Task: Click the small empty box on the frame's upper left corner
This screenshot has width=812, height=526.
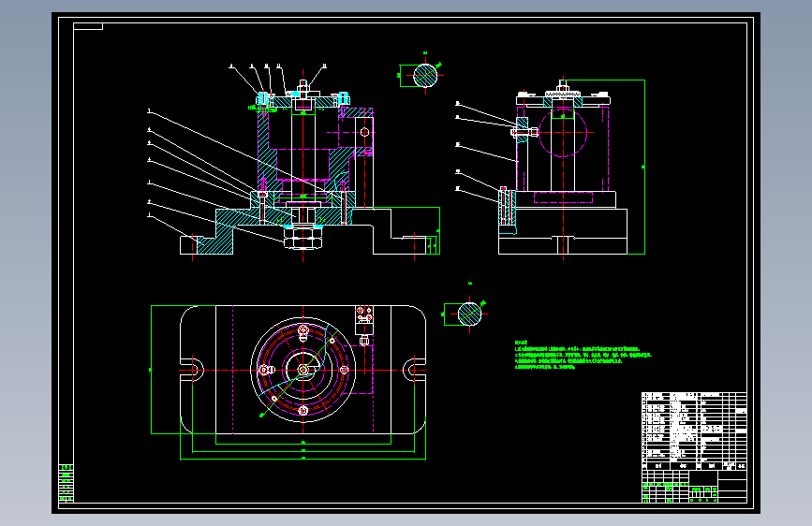Action: pyautogui.click(x=88, y=26)
